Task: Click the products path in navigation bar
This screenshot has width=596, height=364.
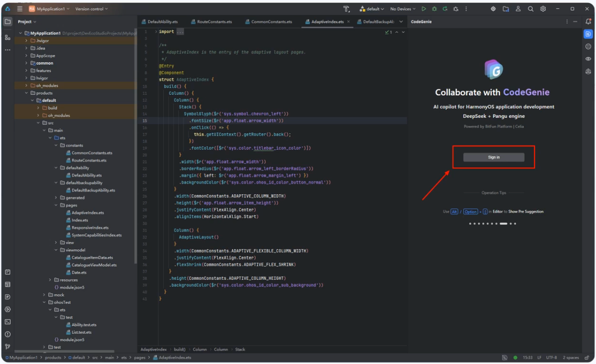Action: pyautogui.click(x=53, y=357)
